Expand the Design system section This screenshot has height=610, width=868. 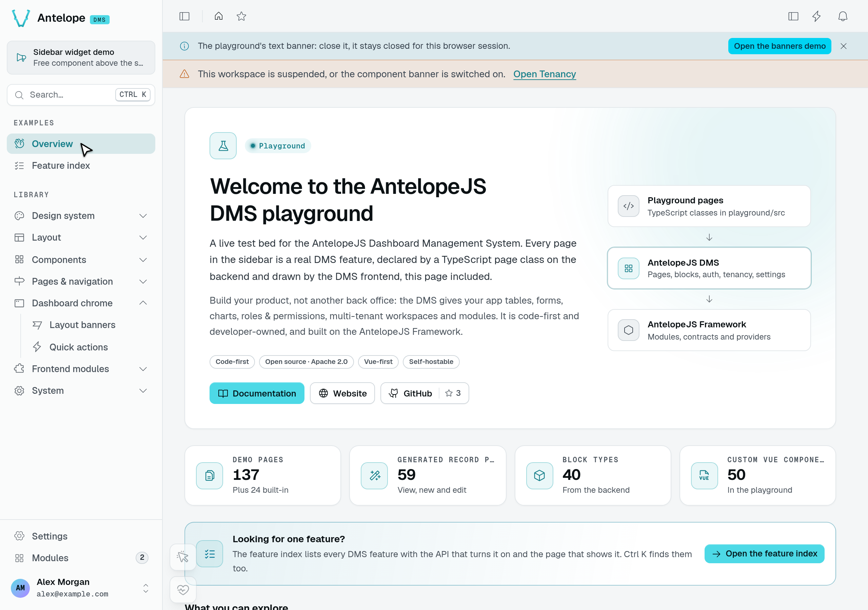click(81, 216)
